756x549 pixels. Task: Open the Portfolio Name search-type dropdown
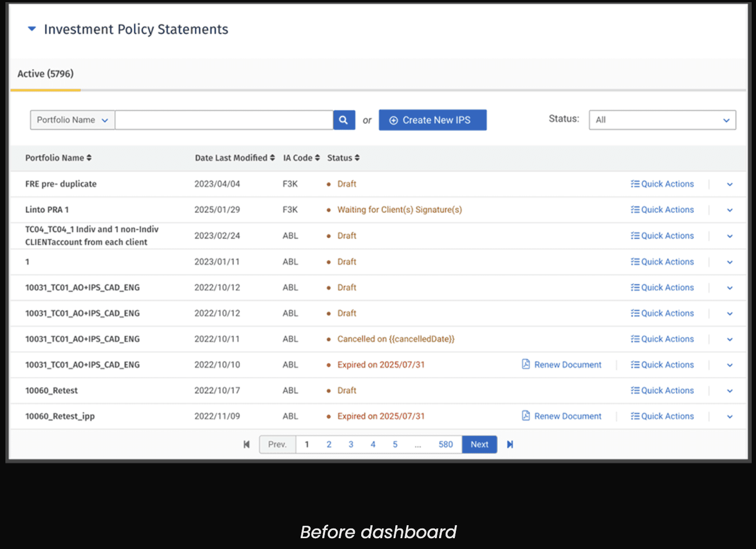[72, 120]
